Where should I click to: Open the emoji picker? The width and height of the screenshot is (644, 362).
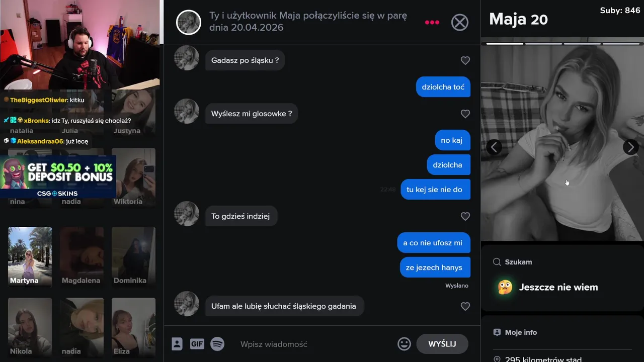(x=404, y=344)
